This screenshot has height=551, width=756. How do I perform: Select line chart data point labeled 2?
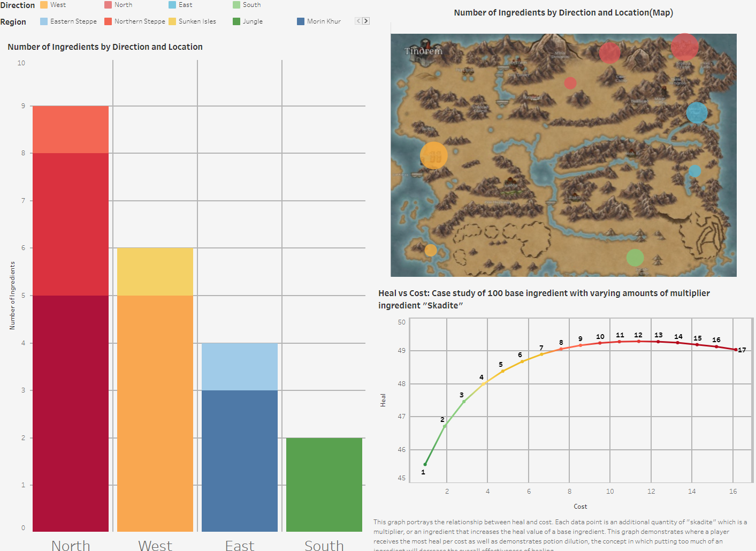[x=445, y=426]
